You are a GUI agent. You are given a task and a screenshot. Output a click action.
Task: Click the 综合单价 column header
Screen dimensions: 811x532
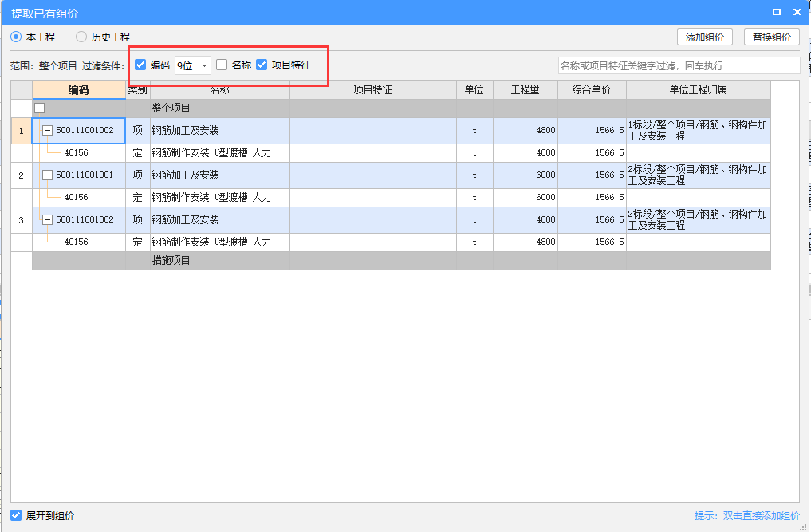[x=591, y=89]
